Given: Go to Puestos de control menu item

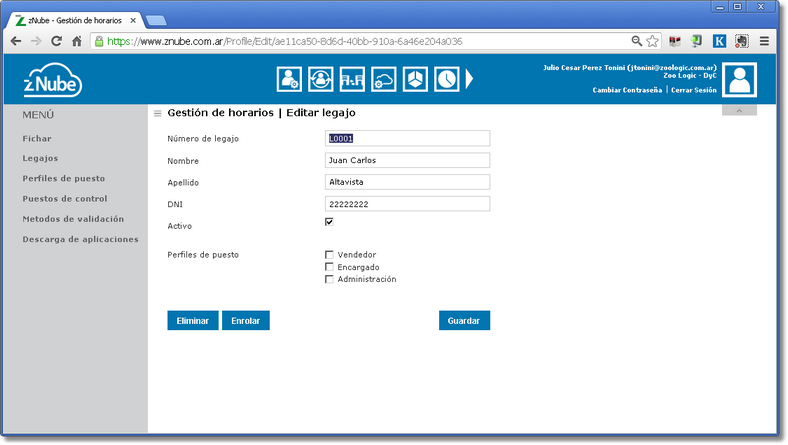Looking at the screenshot, I should (64, 198).
